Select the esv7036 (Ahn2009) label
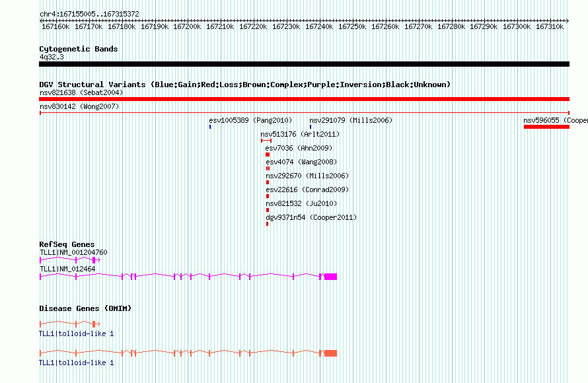 pos(299,148)
